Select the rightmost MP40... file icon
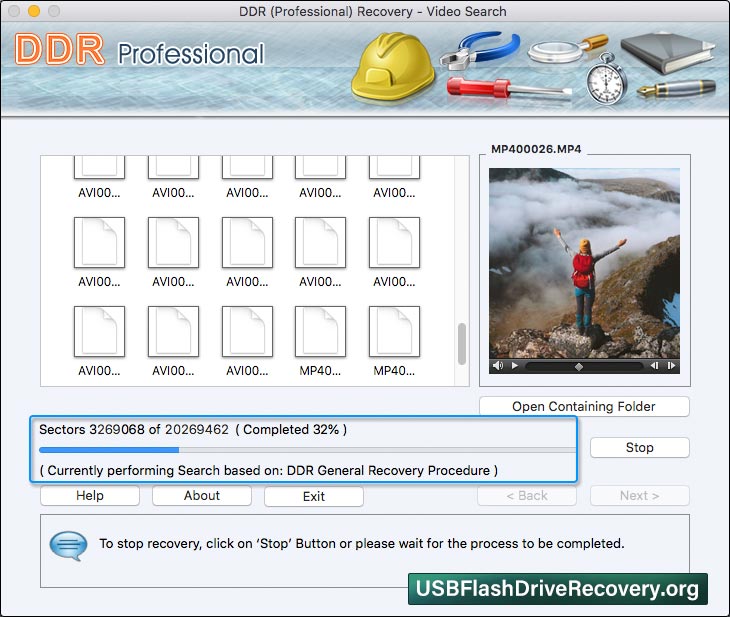This screenshot has height=617, width=730. (x=394, y=332)
